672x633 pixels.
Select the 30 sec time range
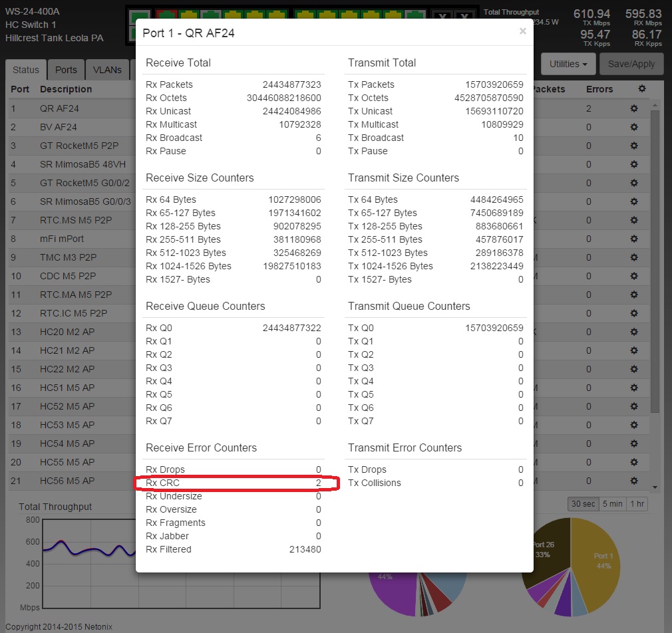583,504
